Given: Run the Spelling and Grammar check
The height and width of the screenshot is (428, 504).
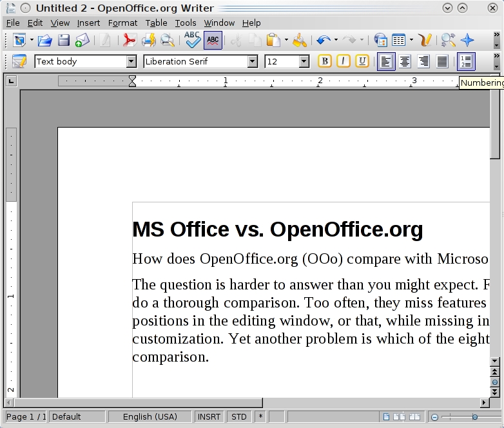Looking at the screenshot, I should [x=193, y=41].
